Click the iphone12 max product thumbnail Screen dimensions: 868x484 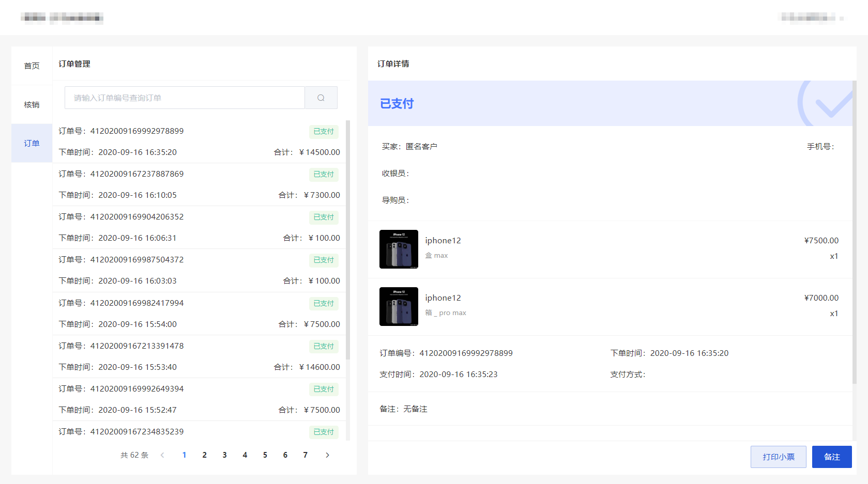point(399,249)
